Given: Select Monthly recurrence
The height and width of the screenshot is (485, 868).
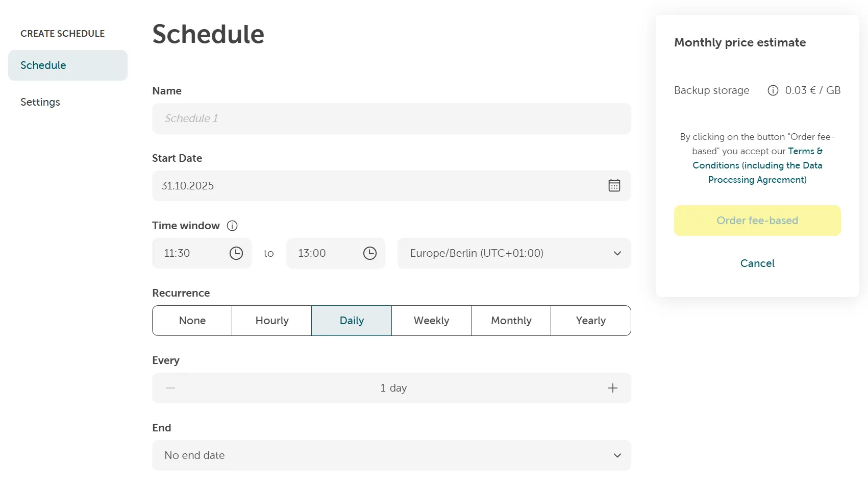Looking at the screenshot, I should click(x=510, y=321).
